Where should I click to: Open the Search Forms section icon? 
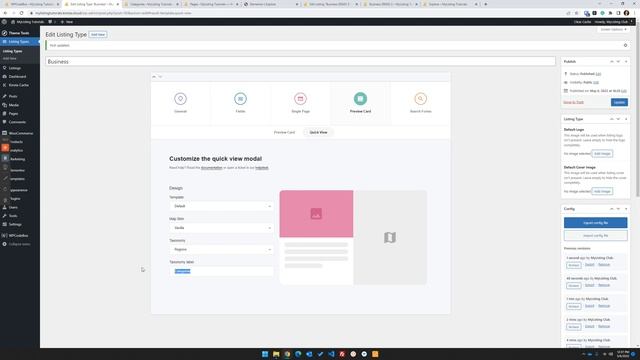pyautogui.click(x=420, y=99)
